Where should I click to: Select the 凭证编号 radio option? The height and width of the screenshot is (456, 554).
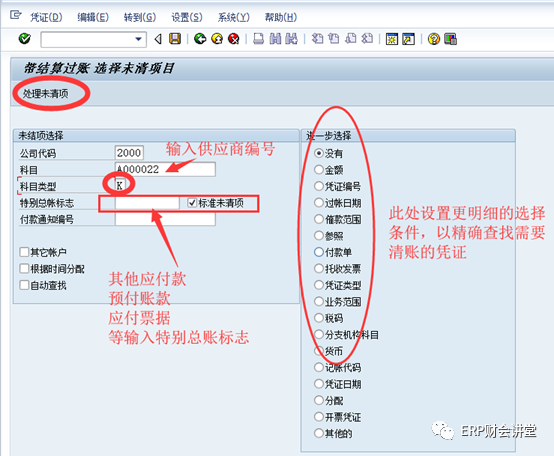(319, 186)
